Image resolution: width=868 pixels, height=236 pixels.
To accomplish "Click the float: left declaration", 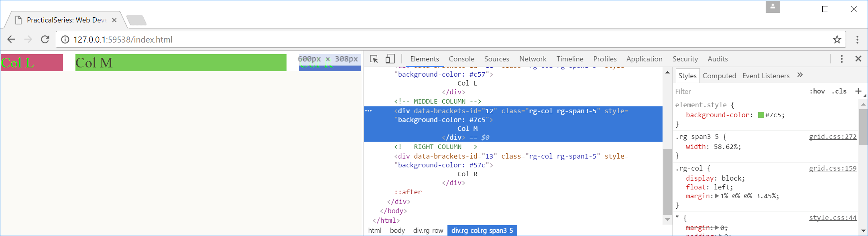I will coord(709,187).
